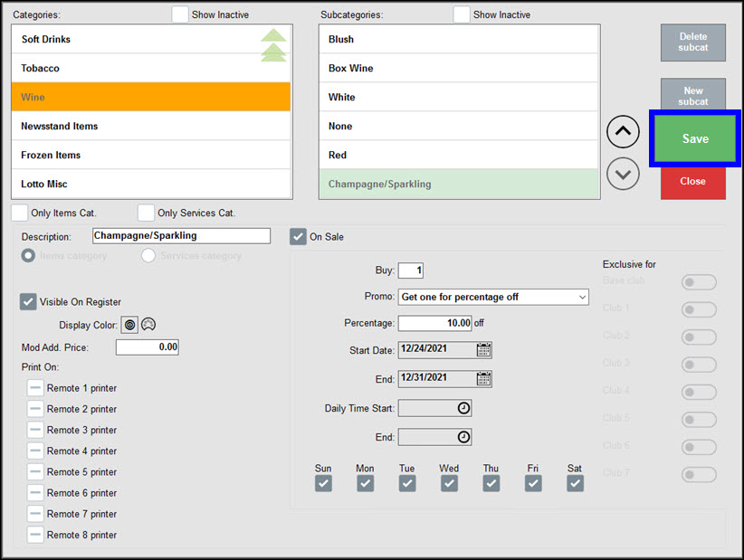Click the first Display Color icon
Viewport: 744px width, 560px height.
pos(129,325)
